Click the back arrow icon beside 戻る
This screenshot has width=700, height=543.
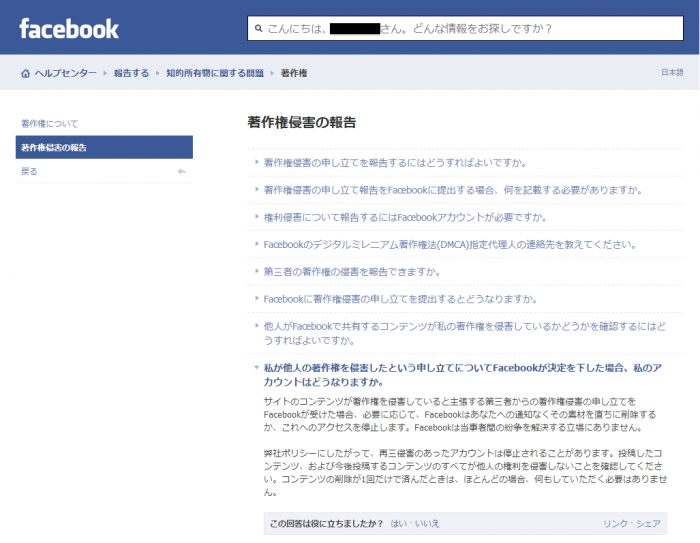click(181, 171)
